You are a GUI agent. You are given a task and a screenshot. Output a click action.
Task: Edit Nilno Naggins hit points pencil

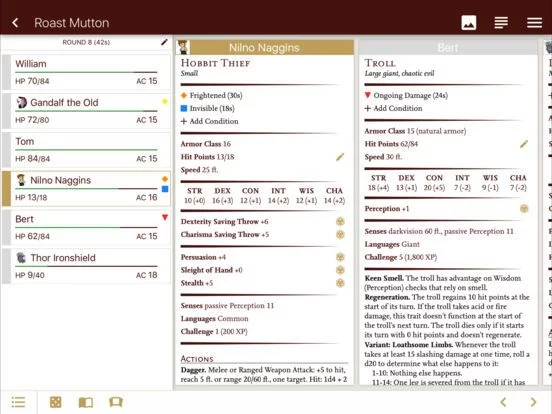(x=340, y=157)
